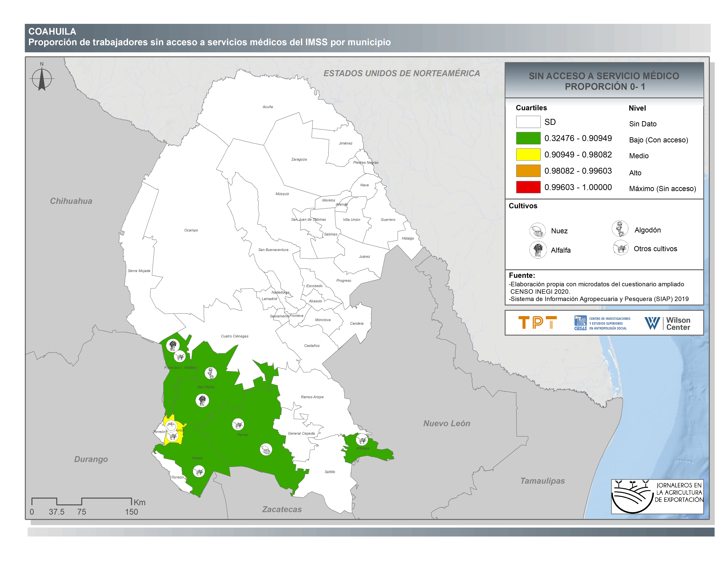Click the nut crop marker in Parras
This screenshot has height=563, width=728.
266,449
